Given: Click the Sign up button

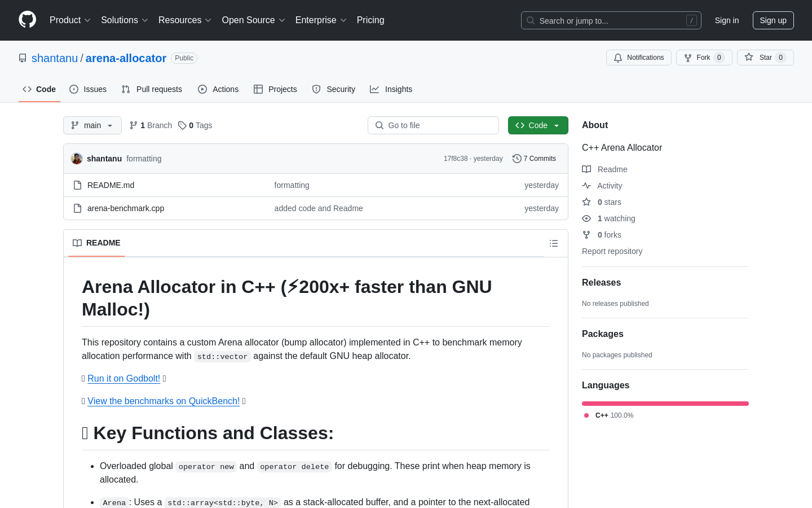Looking at the screenshot, I should point(773,20).
